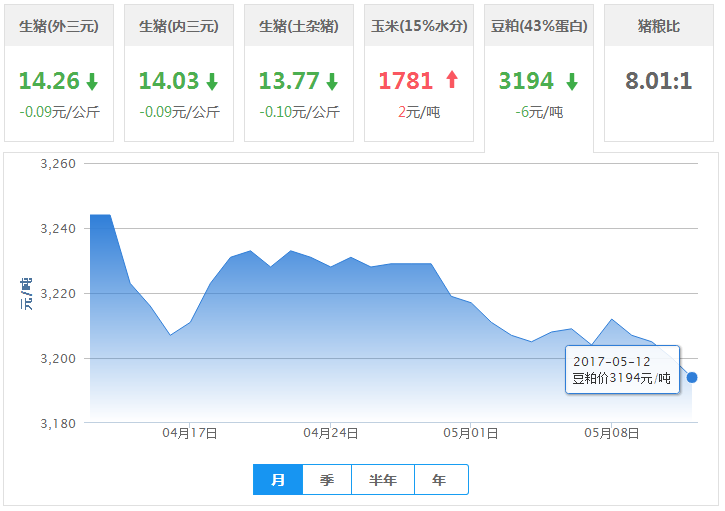Click the -6元/吨 change text
Viewport: 725px width, 511px height.
tap(539, 112)
